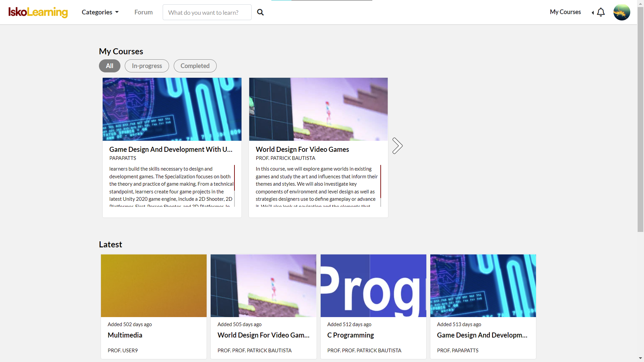Click the 'My Courses' section heading

[x=121, y=51]
